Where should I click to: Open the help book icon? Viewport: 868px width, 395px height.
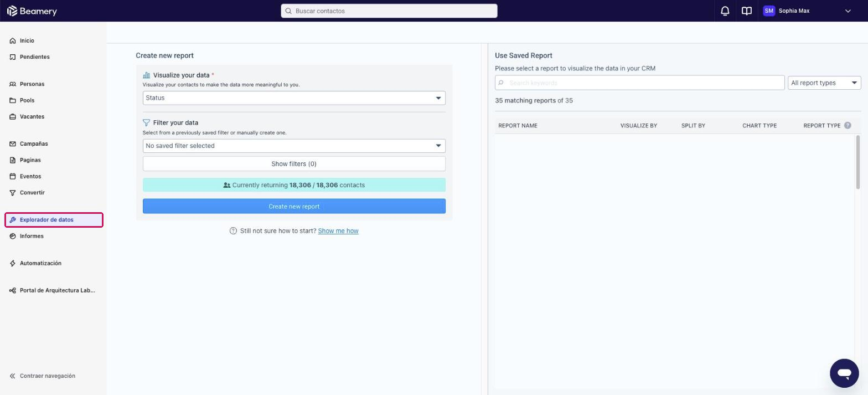[x=746, y=11]
